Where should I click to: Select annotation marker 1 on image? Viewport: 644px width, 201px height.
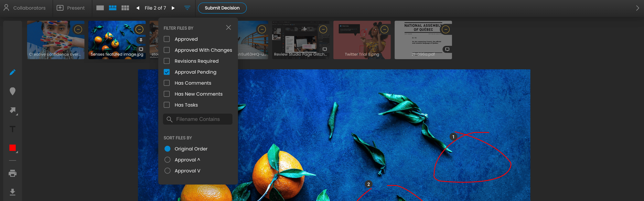(x=453, y=137)
